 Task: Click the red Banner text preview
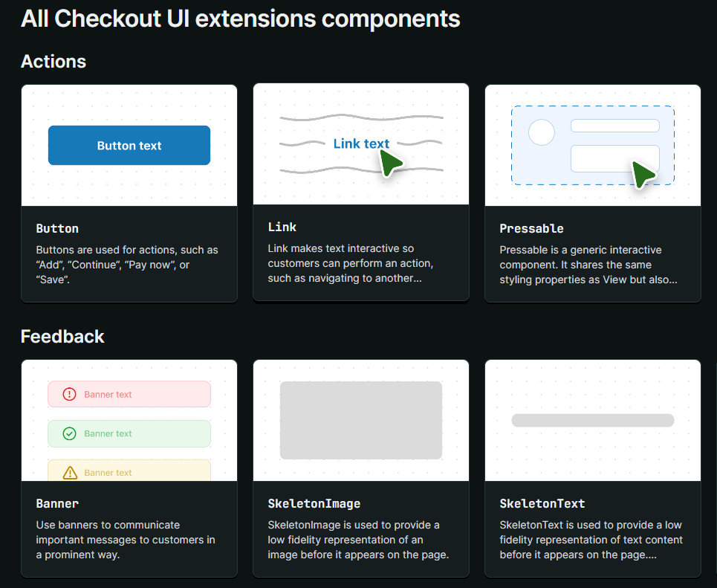click(x=108, y=394)
